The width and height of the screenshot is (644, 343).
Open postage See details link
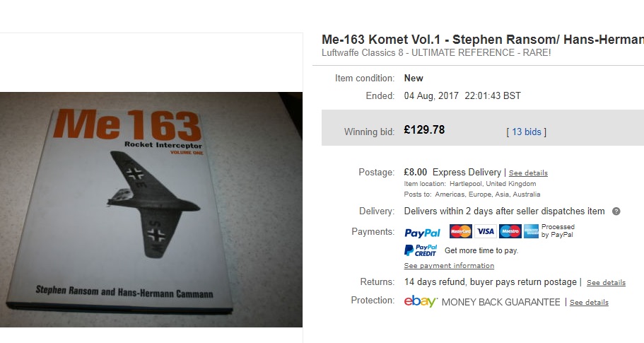528,173
